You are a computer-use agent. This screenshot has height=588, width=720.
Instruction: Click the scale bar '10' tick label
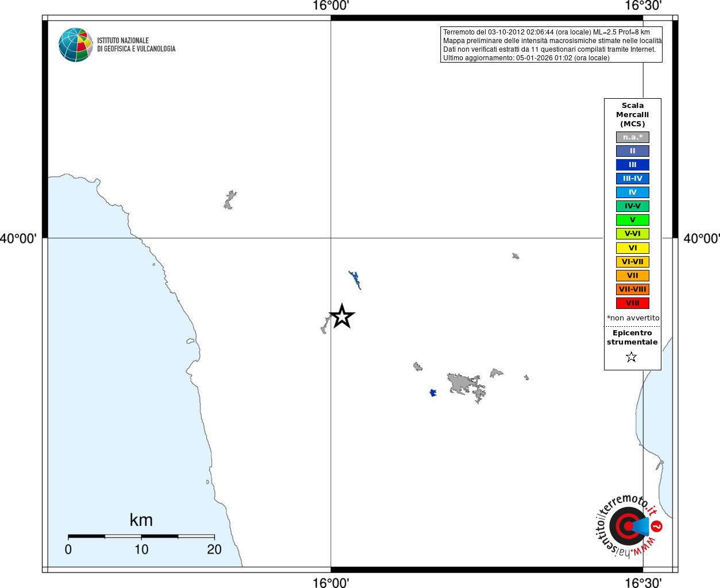tap(141, 550)
